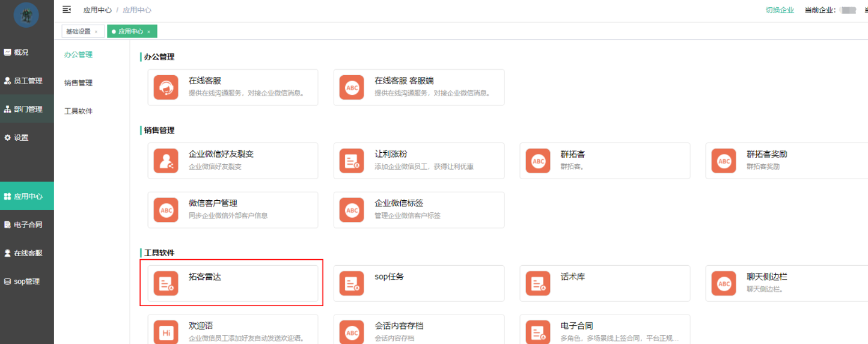Jump to 工具软件 category
The height and width of the screenshot is (344, 868).
pos(78,111)
